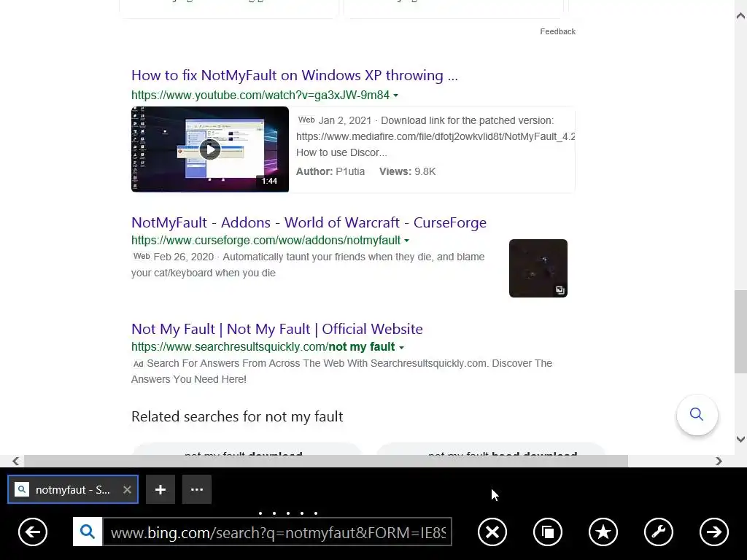Open 'Not My Fault | Official Website' ad link
The image size is (747, 560).
(x=276, y=329)
